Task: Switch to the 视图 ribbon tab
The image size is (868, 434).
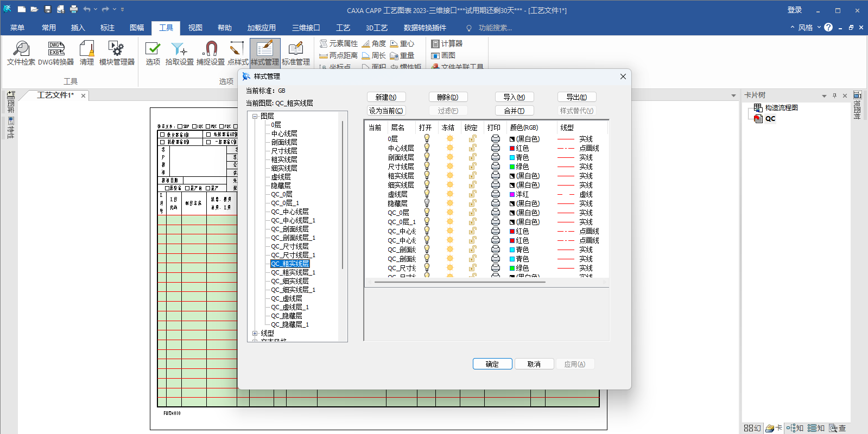Action: coord(195,28)
